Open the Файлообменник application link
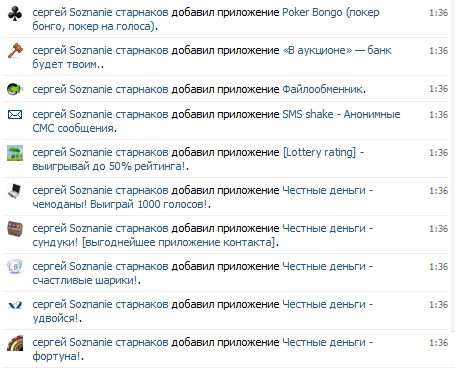Viewport: 455px width, 371px height. point(322,89)
